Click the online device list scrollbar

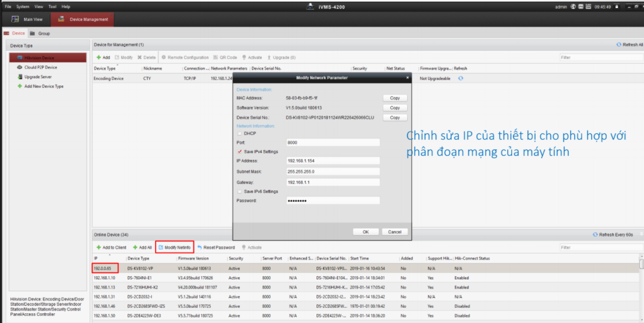coord(641,264)
